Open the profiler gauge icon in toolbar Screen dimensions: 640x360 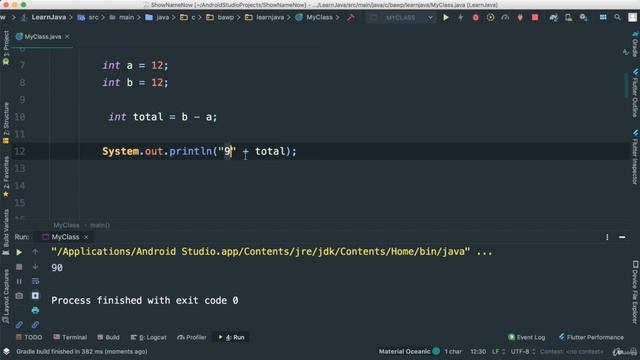tap(505, 18)
